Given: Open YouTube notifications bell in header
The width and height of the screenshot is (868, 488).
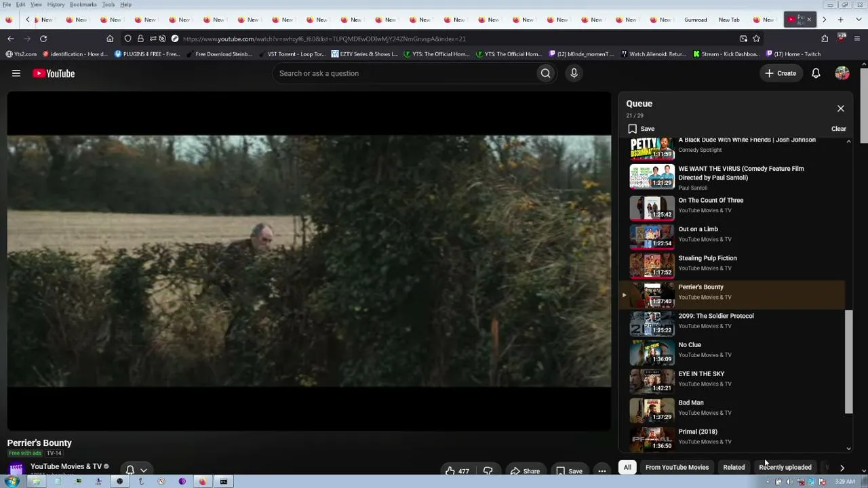Looking at the screenshot, I should click(x=816, y=73).
